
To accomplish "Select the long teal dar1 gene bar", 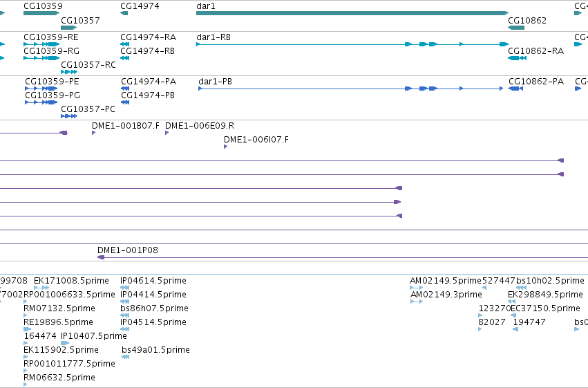I will 352,13.
